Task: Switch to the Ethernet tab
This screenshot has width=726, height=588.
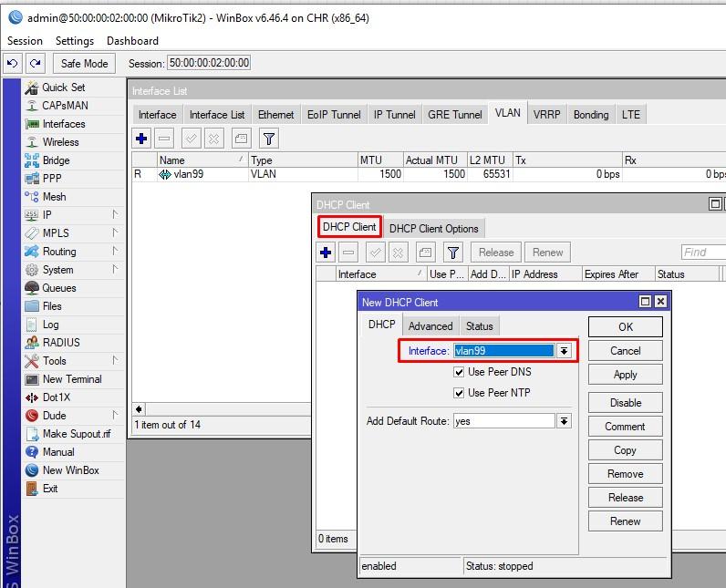Action: click(x=276, y=115)
